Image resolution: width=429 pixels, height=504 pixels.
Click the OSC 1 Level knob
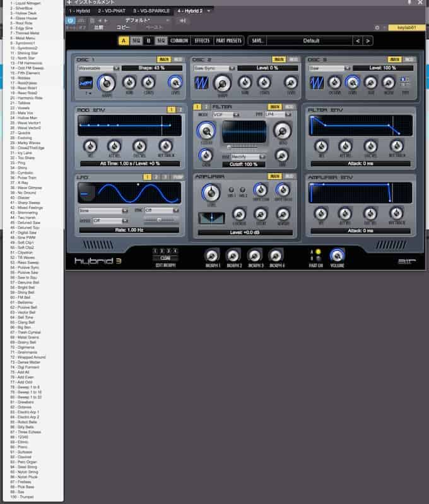(175, 83)
